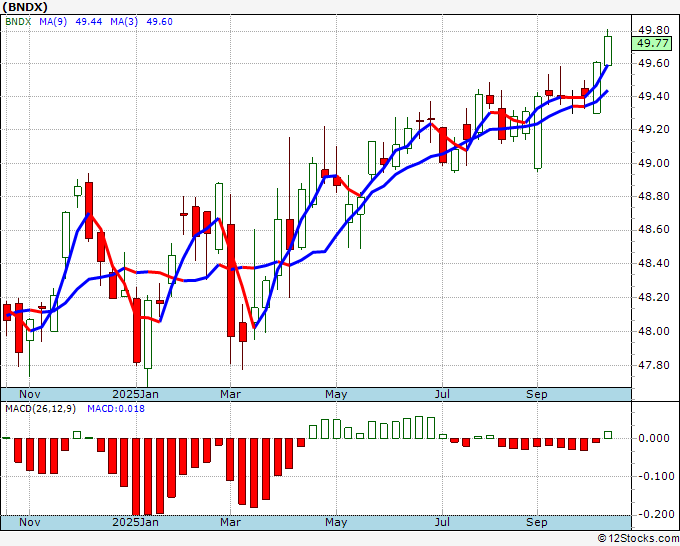
Task: Click the 47.80 price axis label
Action: (x=654, y=365)
